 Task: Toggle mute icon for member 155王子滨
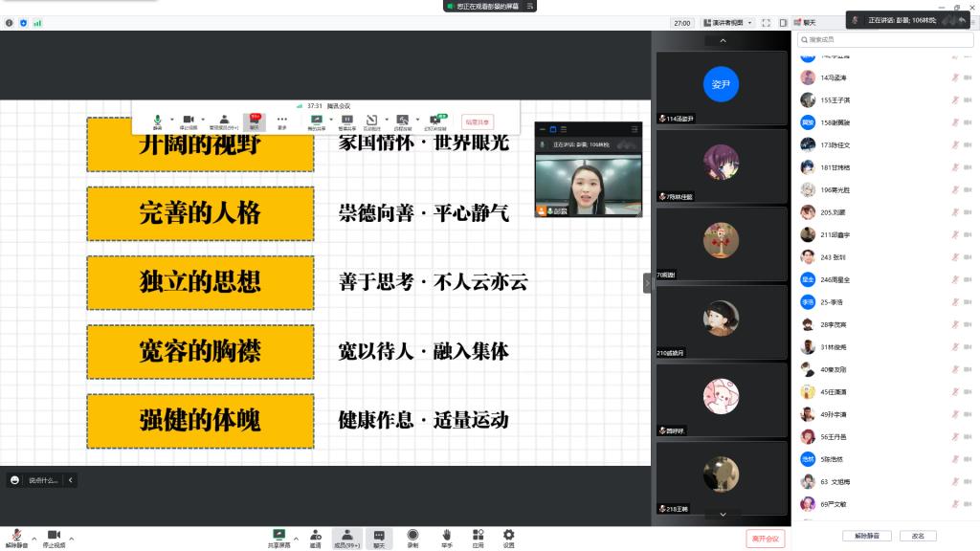[x=954, y=100]
